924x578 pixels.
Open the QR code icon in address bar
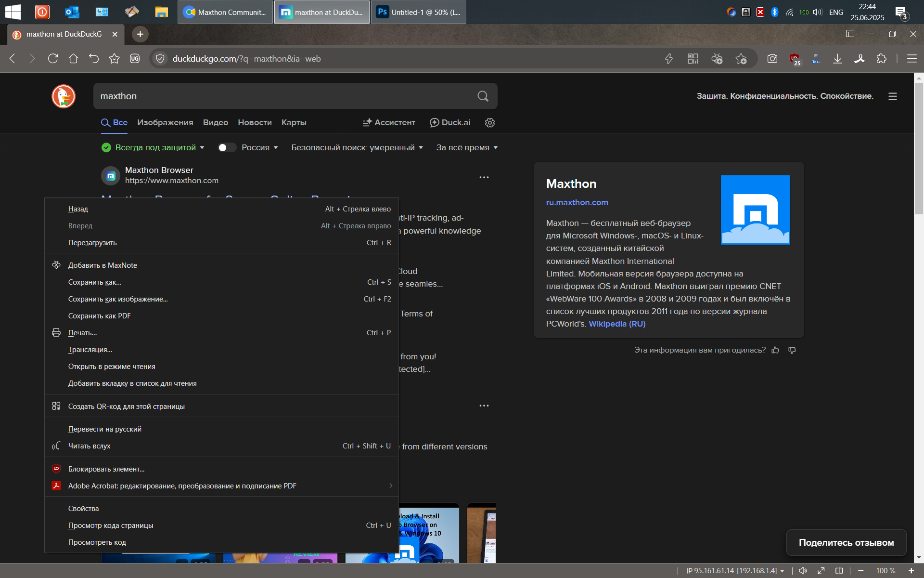point(693,59)
